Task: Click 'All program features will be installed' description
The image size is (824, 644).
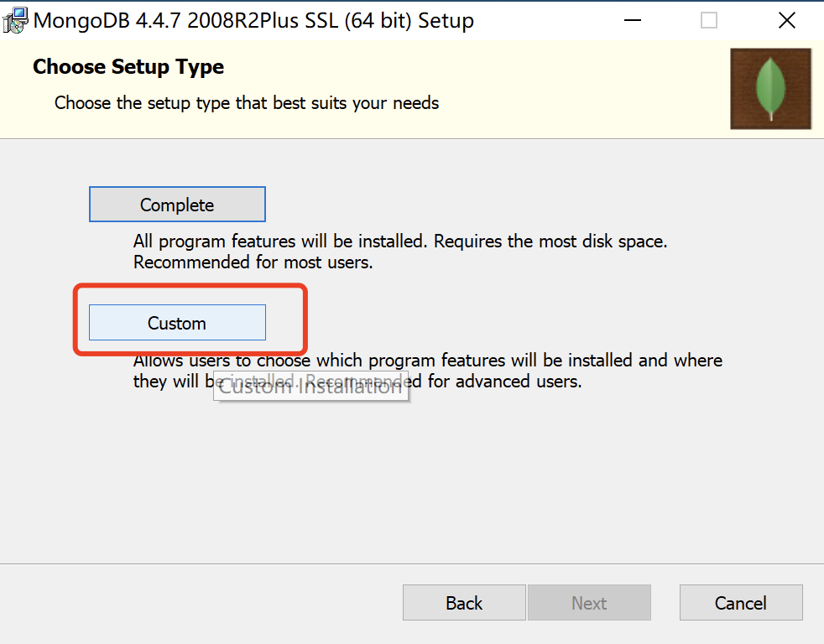Action: [x=400, y=252]
